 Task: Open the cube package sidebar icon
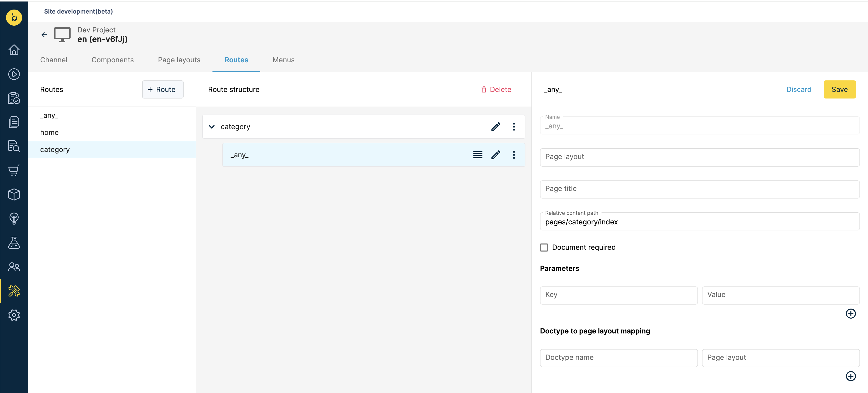(14, 194)
